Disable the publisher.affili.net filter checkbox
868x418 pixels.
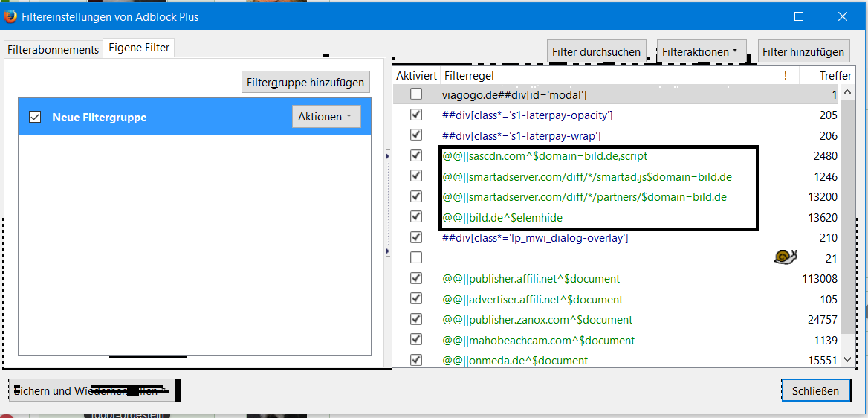tap(416, 278)
